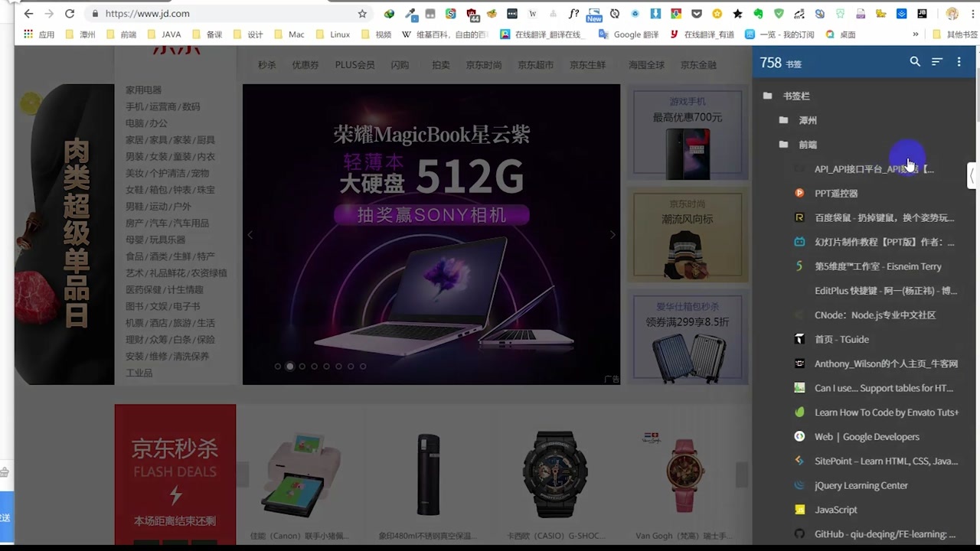Screen dimensions: 980x551
Task: Select the 海囤全球 navigation tab
Action: point(646,65)
